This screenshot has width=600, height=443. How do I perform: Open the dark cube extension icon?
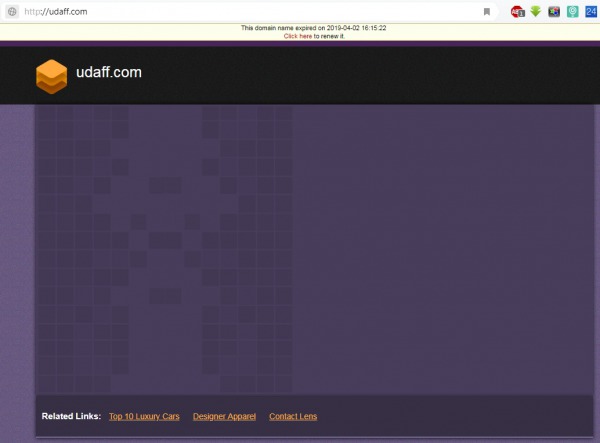click(554, 12)
